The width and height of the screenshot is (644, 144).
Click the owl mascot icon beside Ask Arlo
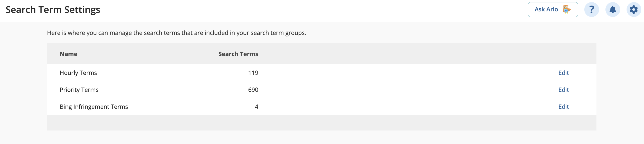566,9
